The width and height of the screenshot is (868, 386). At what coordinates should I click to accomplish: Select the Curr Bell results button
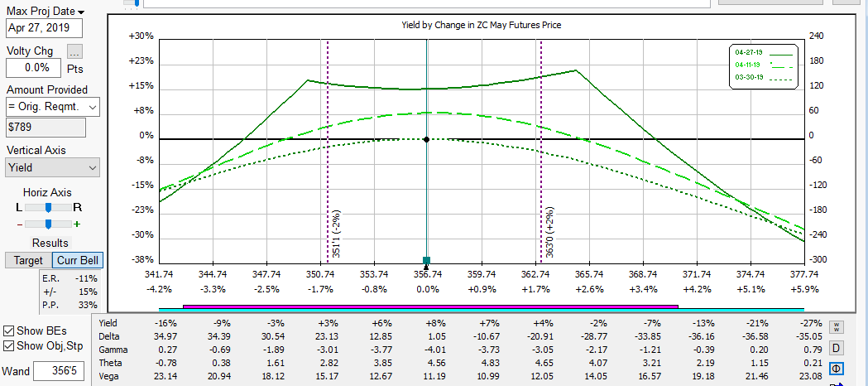click(78, 260)
